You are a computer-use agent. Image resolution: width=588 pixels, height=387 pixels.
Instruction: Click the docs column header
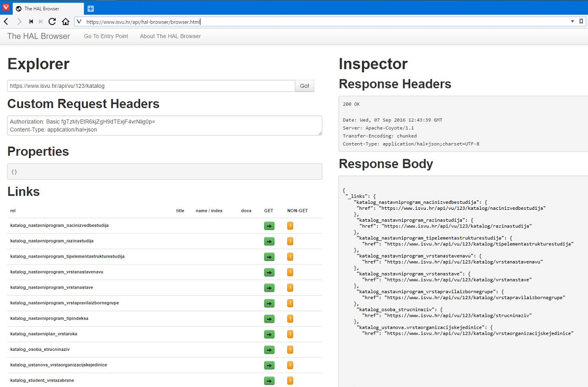(x=246, y=211)
